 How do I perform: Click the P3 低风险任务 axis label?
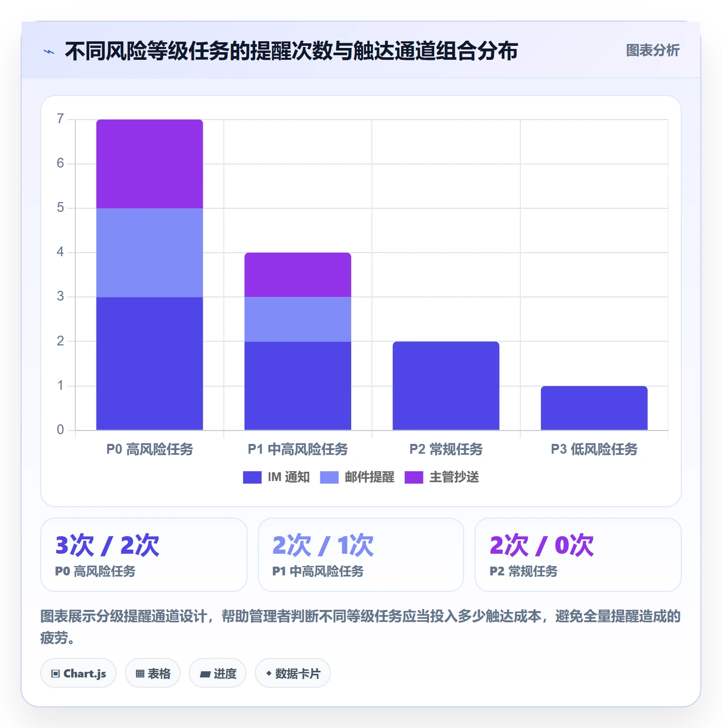594,450
